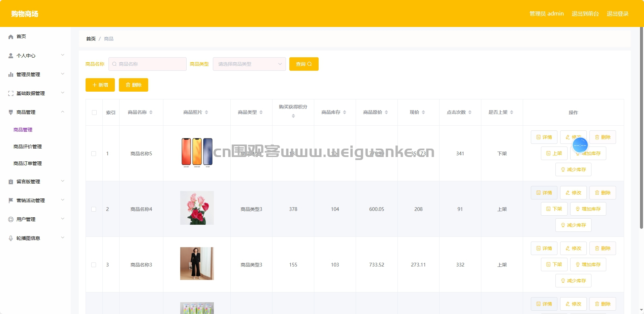Click 上架 for 商品名称5
This screenshot has height=314, width=644.
click(x=554, y=153)
